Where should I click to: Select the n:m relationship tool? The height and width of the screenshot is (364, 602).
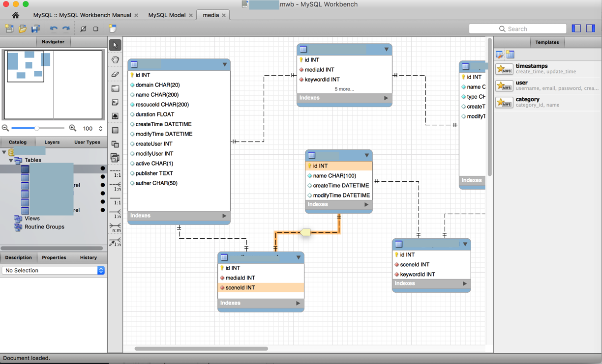(x=115, y=227)
